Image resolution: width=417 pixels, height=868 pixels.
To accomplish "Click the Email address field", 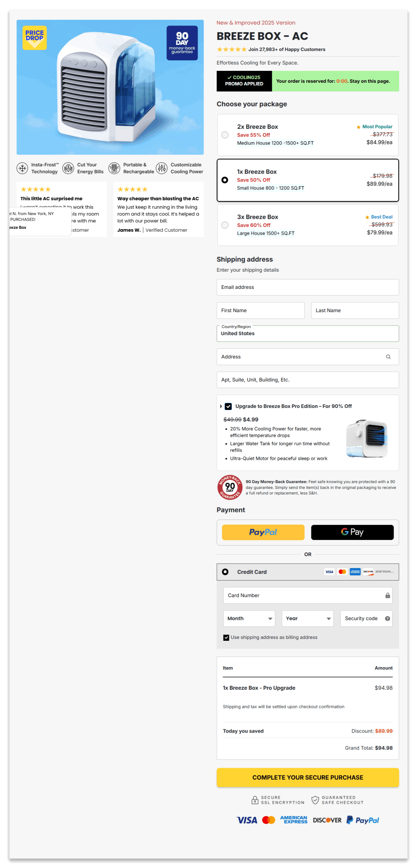I will click(x=307, y=287).
